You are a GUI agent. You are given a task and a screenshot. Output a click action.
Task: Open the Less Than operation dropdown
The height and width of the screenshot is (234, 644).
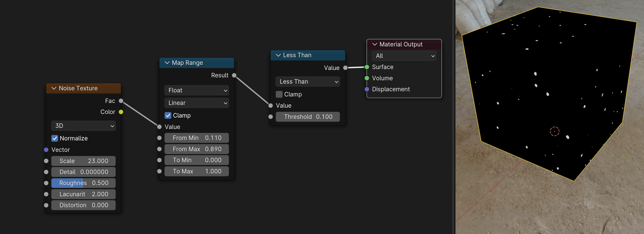pos(308,81)
